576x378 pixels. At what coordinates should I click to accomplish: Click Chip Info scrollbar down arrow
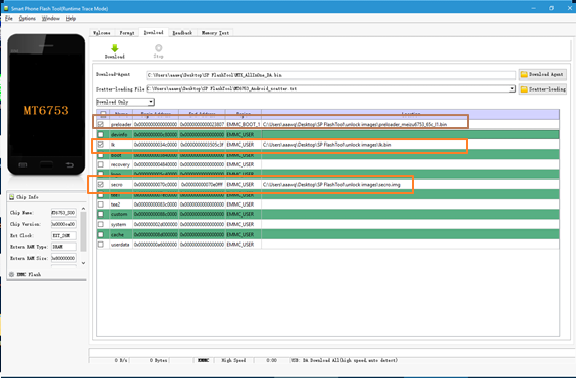[83, 263]
